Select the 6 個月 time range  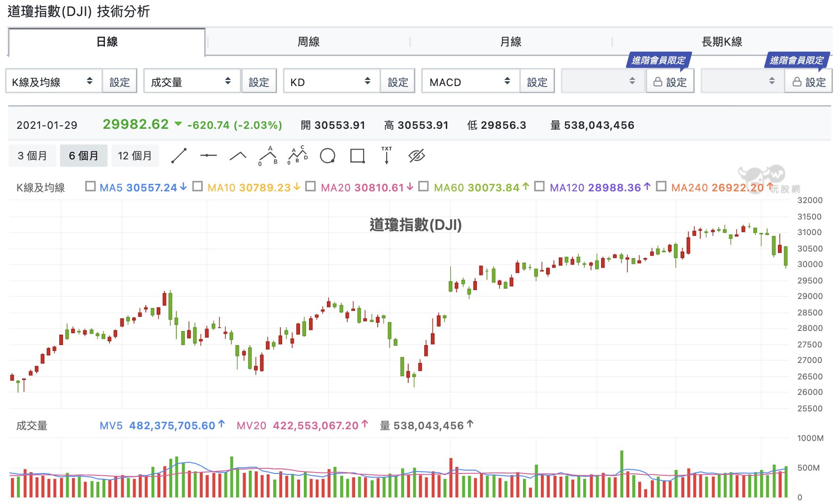84,156
